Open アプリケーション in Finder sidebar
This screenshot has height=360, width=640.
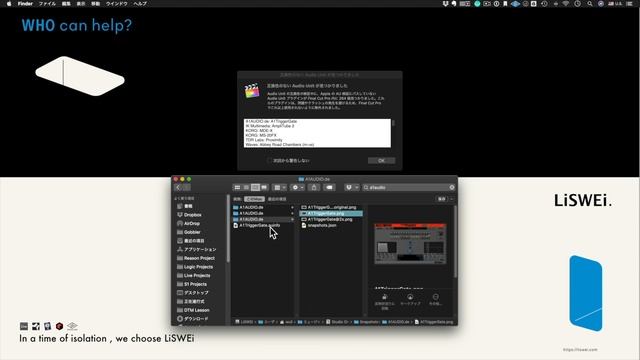(x=200, y=249)
